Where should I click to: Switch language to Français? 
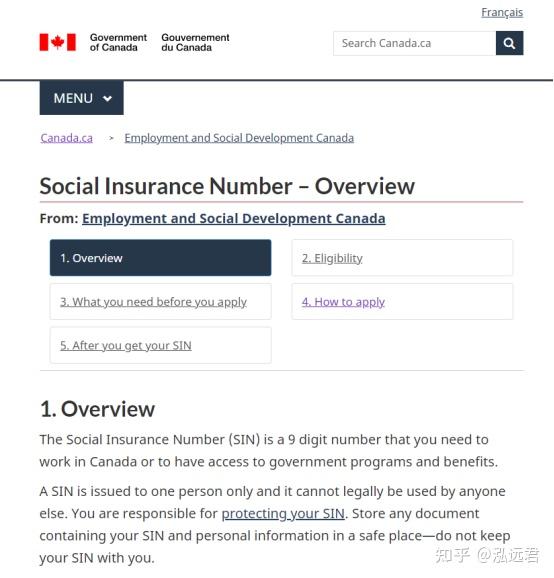(502, 12)
